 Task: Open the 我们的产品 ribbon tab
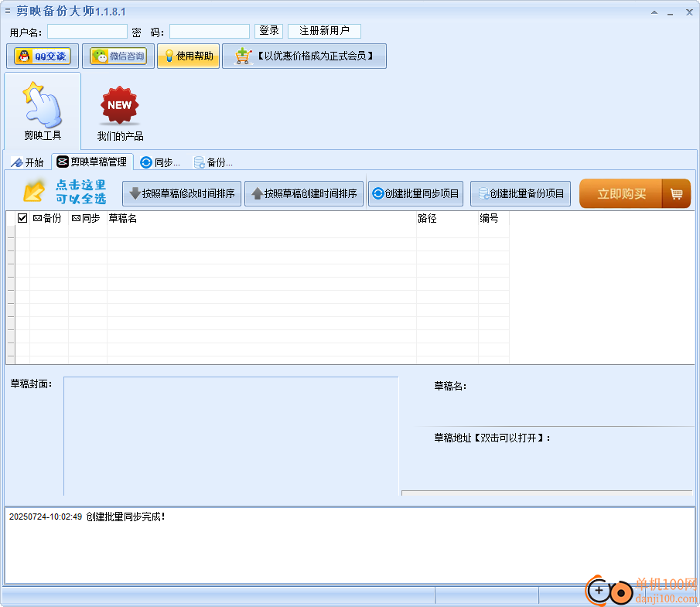click(120, 114)
